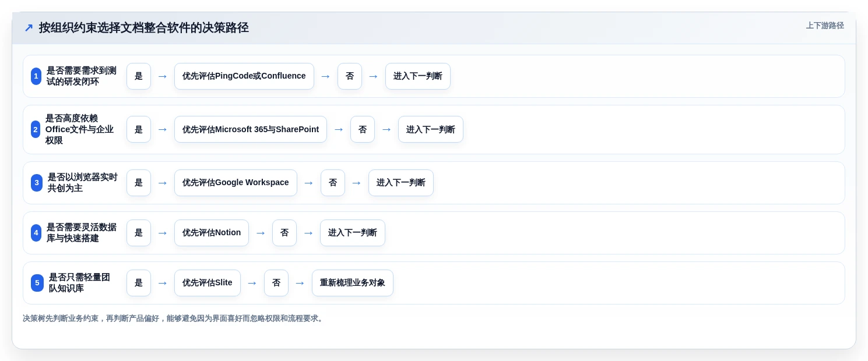Select 是 in the Office文件 row
Image resolution: width=868 pixels, height=361 pixels.
(139, 129)
